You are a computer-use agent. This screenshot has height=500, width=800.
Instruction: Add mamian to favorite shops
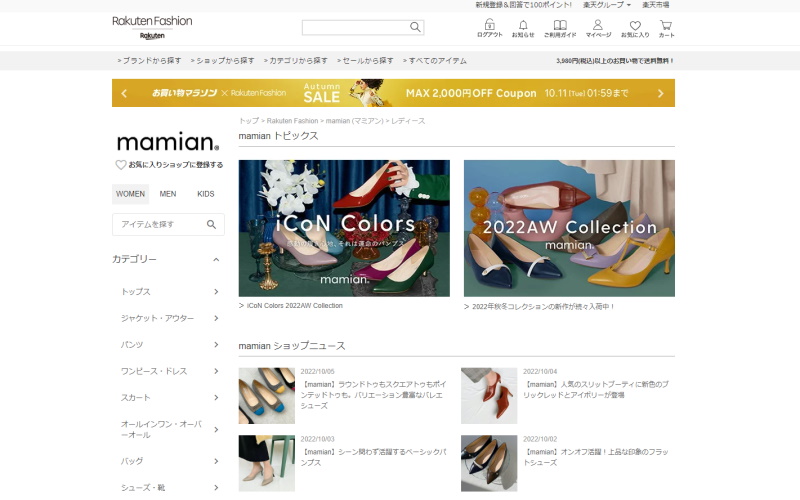click(169, 165)
